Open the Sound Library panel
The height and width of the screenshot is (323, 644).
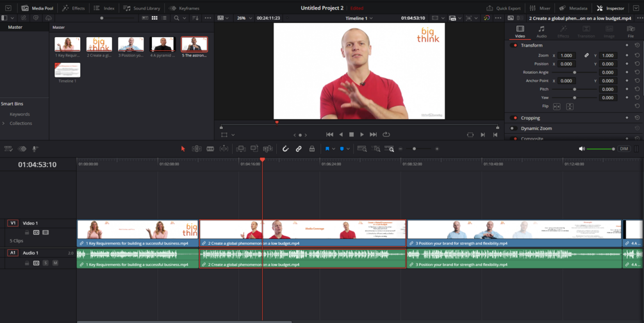tap(142, 8)
